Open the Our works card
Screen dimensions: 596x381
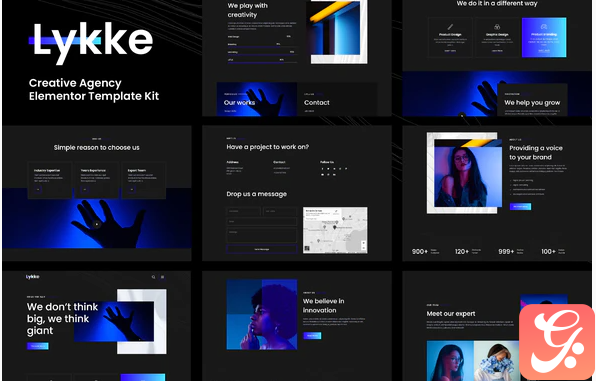point(257,99)
